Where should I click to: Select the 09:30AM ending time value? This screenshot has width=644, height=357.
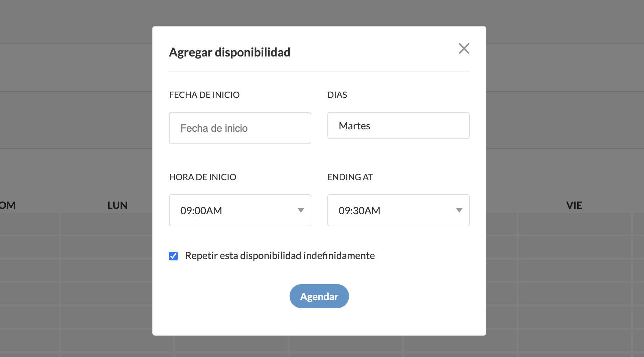[x=359, y=211]
